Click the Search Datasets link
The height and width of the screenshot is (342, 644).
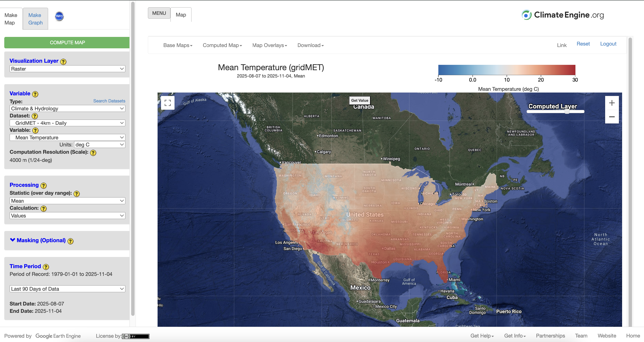pos(109,101)
